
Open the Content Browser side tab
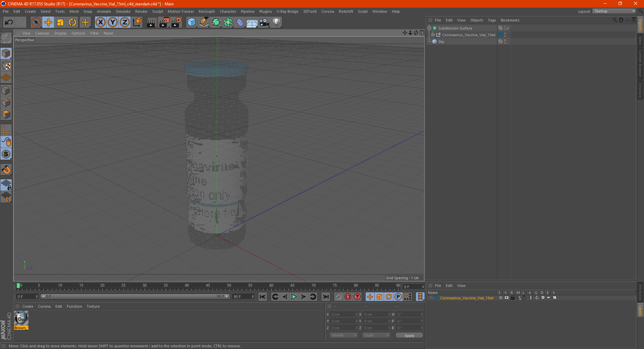tap(640, 63)
